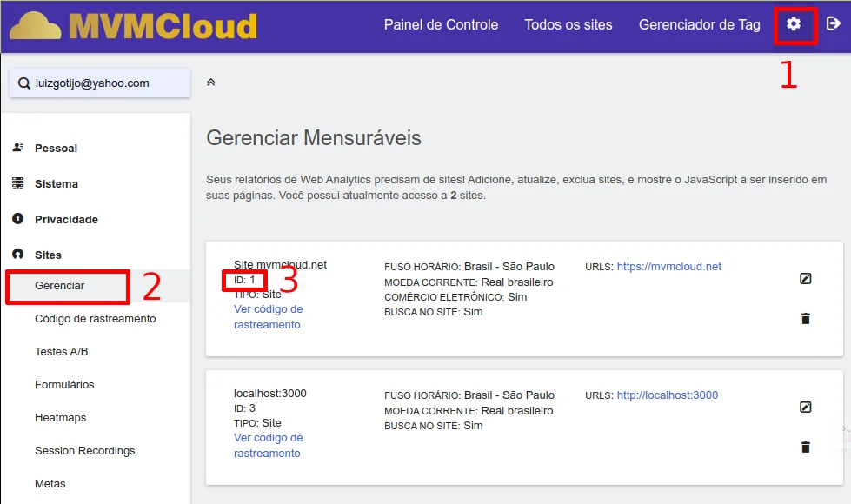This screenshot has height=504, width=851.
Task: Delete the mvmcloud.net site
Action: (x=805, y=319)
